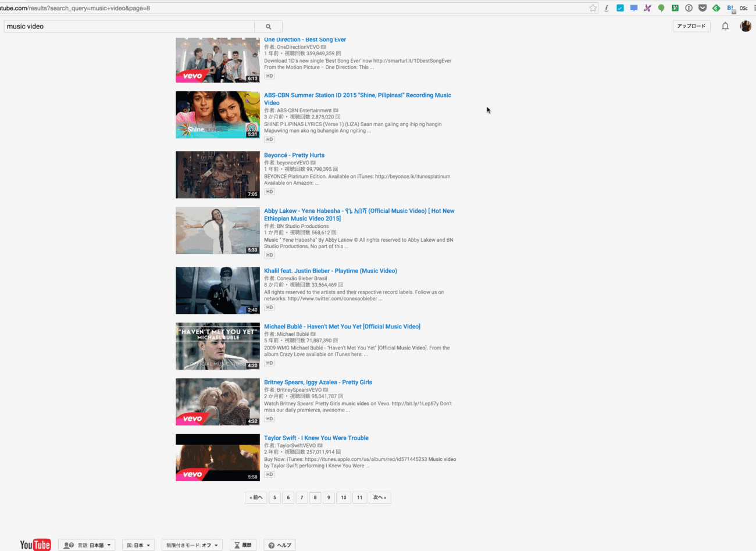Bookmark page with the star icon

pyautogui.click(x=593, y=8)
